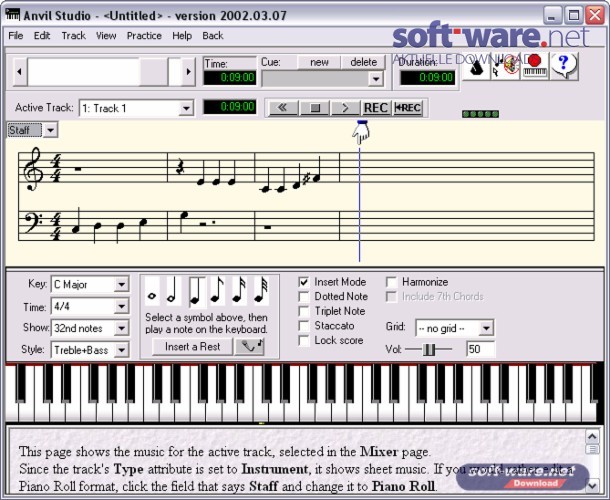Expand the Style Treble+Bass dropdown

(x=121, y=350)
